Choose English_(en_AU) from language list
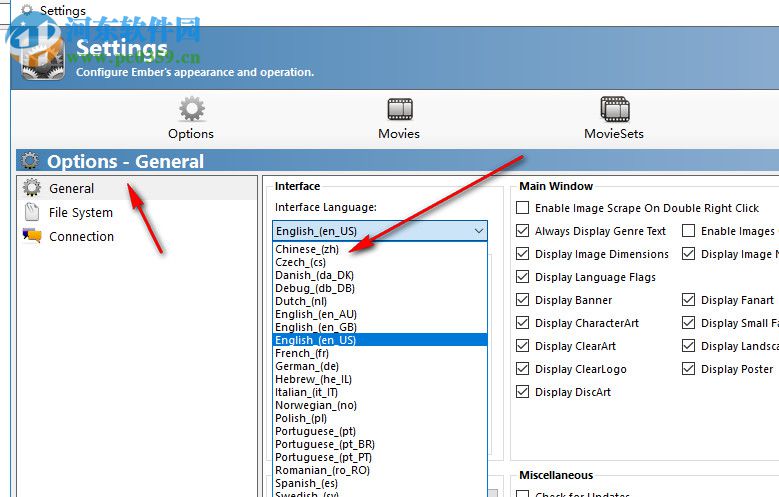This screenshot has width=779, height=497. tap(380, 314)
